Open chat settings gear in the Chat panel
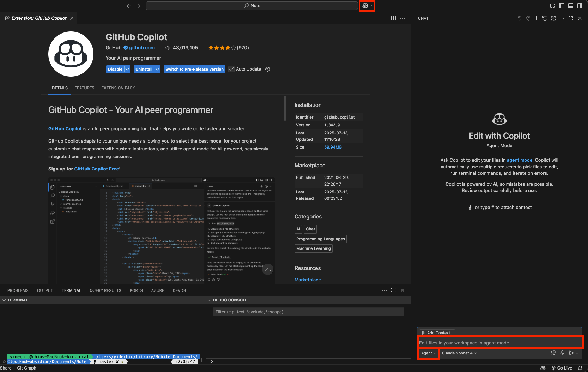The height and width of the screenshot is (372, 588). [553, 18]
